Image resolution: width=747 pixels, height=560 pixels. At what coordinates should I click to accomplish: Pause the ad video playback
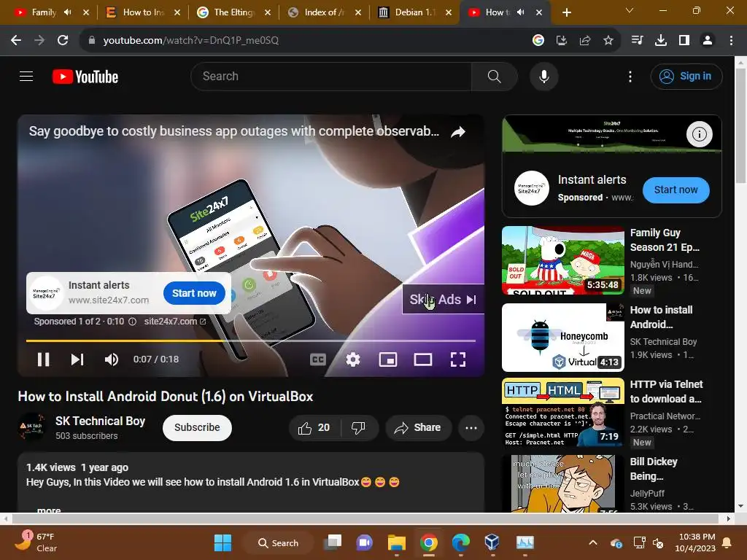(x=43, y=359)
